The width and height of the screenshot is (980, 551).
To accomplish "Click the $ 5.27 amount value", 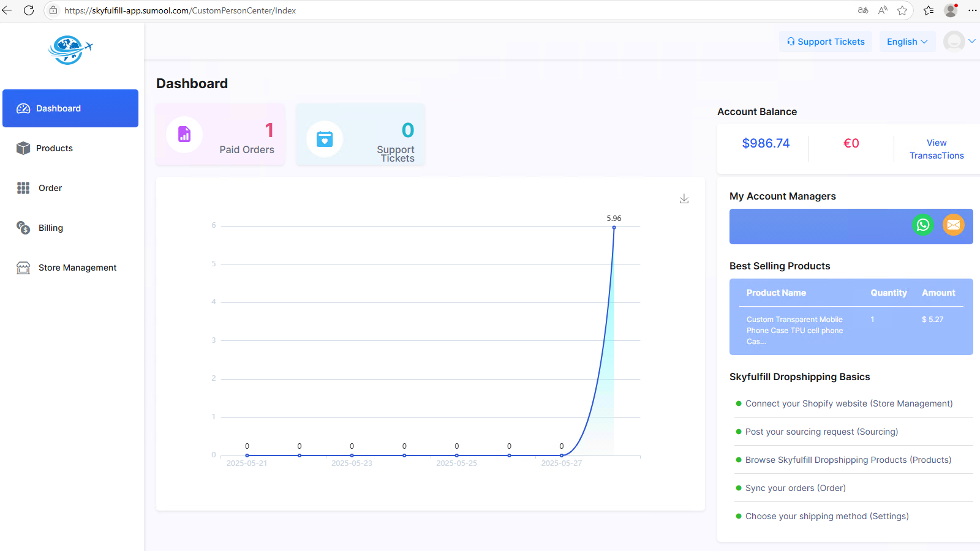I will tap(932, 320).
